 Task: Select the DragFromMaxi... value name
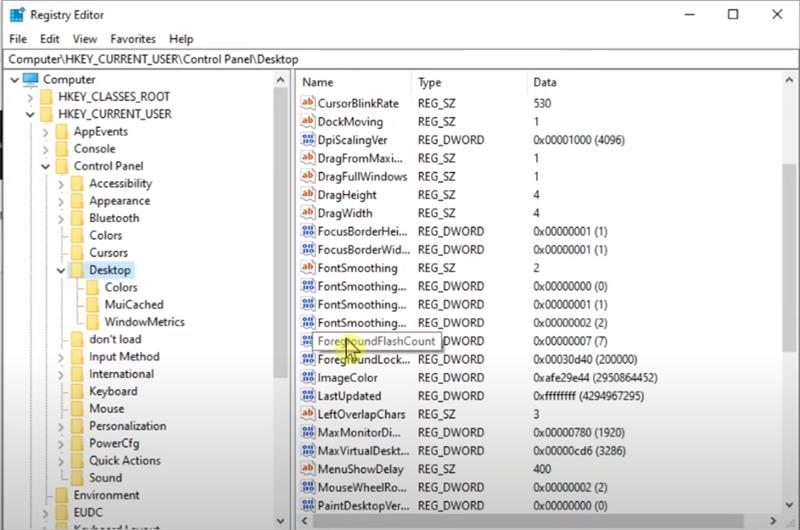[360, 158]
